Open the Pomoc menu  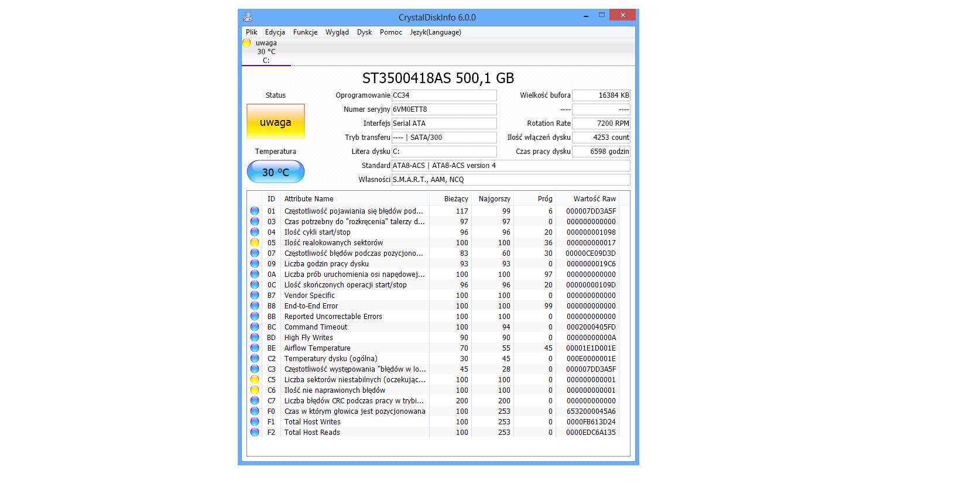click(391, 32)
